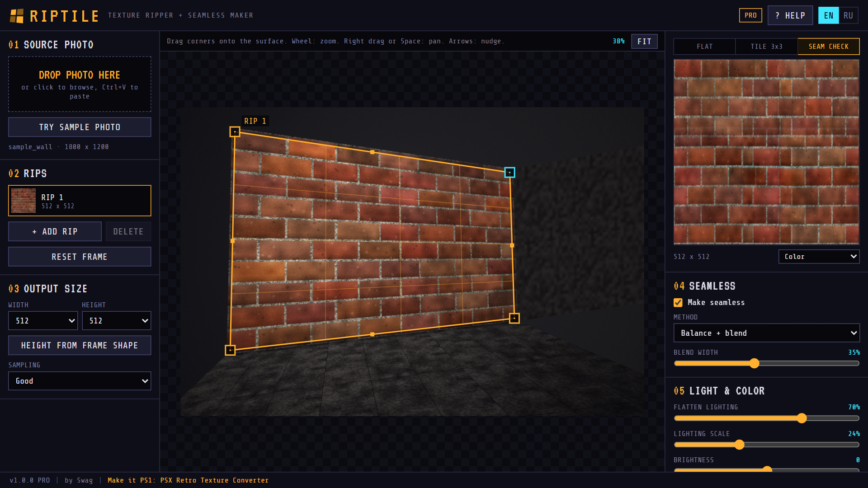The width and height of the screenshot is (868, 488).
Task: Adjust the Lighting Scale slider
Action: click(766, 445)
